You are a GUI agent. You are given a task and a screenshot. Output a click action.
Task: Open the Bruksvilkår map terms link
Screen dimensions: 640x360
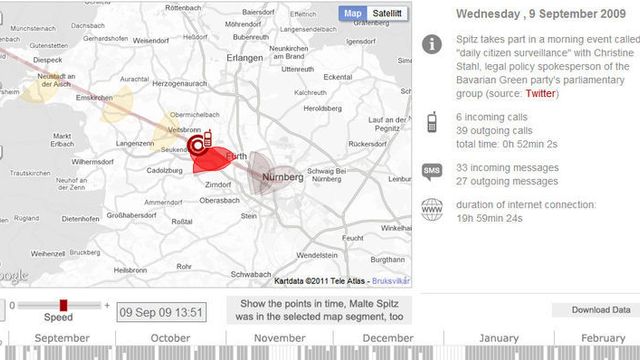[x=391, y=281]
